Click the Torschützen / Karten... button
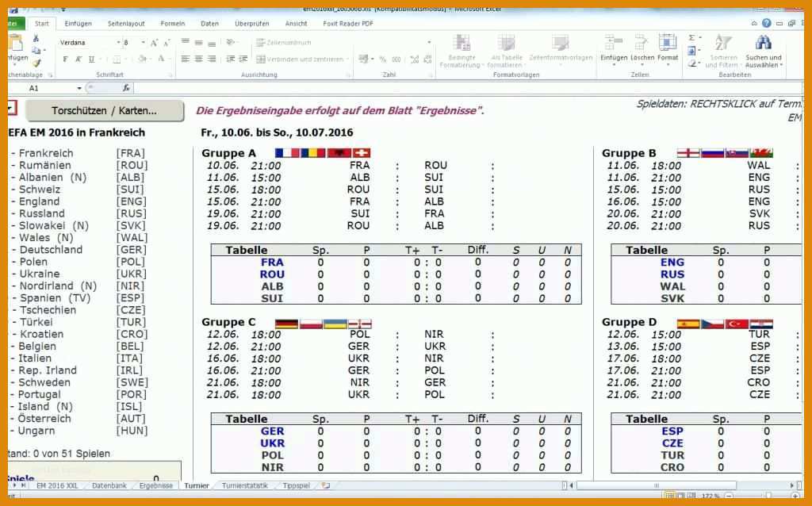Viewport: 812px width, 506px height. coord(104,110)
